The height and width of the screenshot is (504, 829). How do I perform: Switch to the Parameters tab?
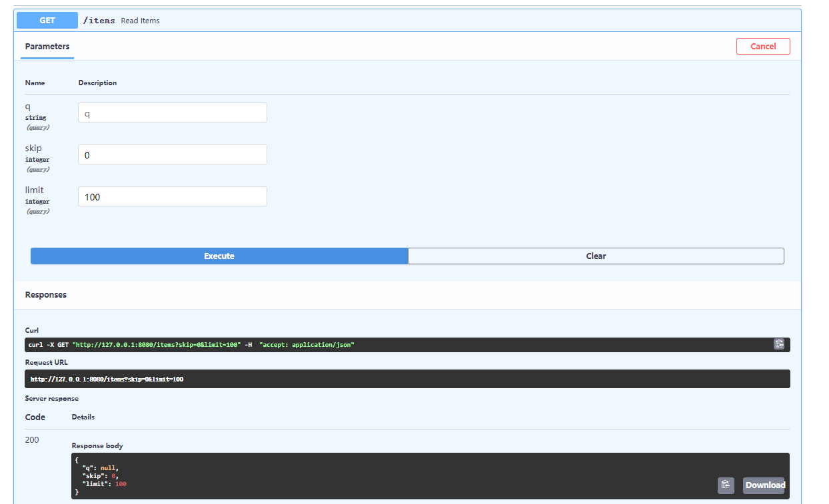47,46
